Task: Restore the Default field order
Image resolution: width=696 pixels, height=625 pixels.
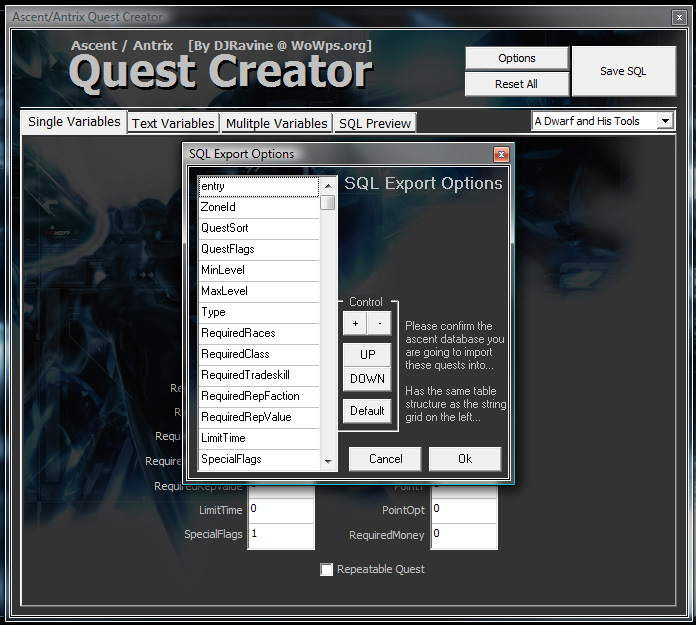Action: 367,411
